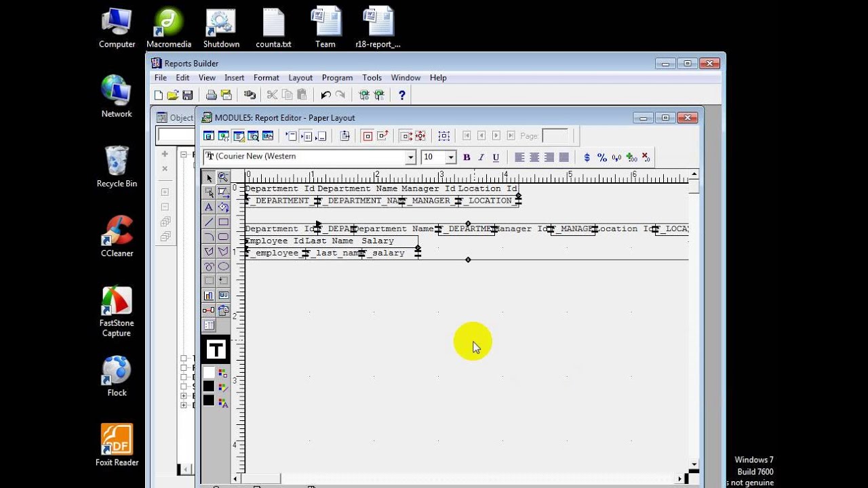Select the Ellipse tool

(x=223, y=266)
